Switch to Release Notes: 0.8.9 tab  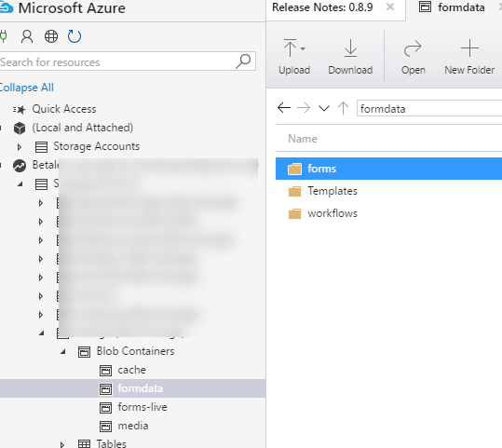click(322, 7)
